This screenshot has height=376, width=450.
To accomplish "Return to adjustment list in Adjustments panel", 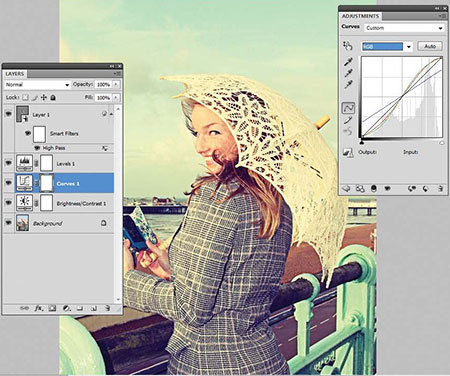I will point(346,189).
